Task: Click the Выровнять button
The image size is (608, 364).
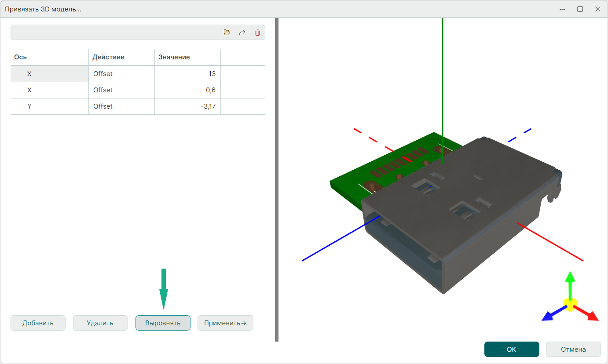Action: [x=163, y=323]
